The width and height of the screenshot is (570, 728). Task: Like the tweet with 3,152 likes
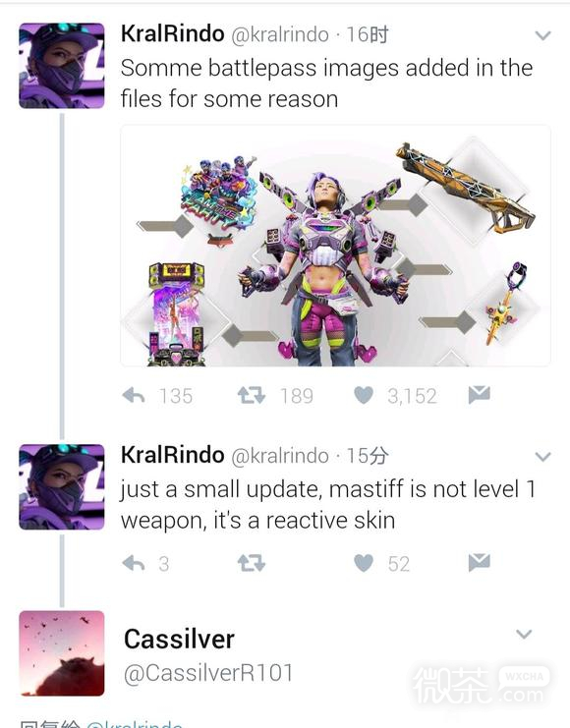(364, 396)
